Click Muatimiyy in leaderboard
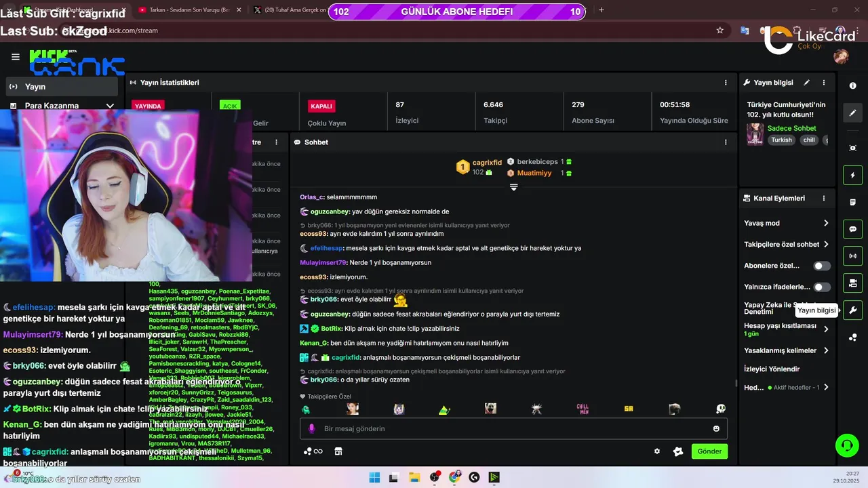Viewport: 868px width, 488px height. pyautogui.click(x=534, y=174)
